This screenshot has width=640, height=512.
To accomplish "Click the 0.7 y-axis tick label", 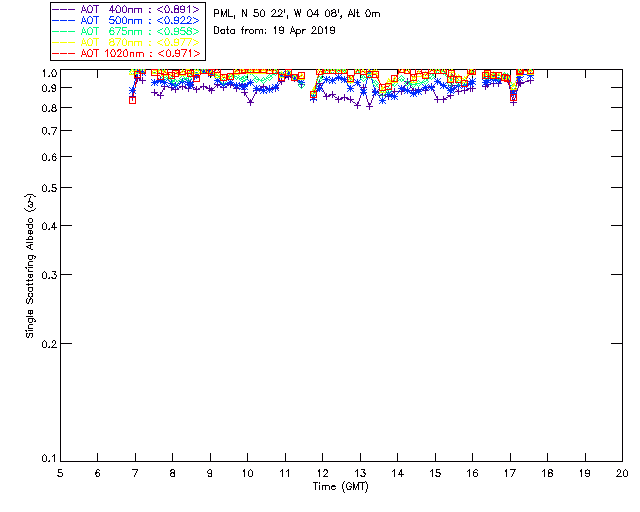I will point(49,131).
